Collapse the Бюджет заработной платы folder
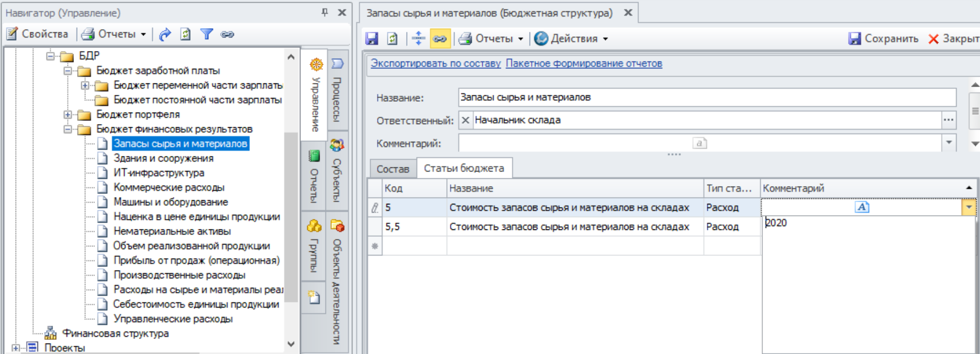Image resolution: width=980 pixels, height=354 pixels. click(68, 70)
